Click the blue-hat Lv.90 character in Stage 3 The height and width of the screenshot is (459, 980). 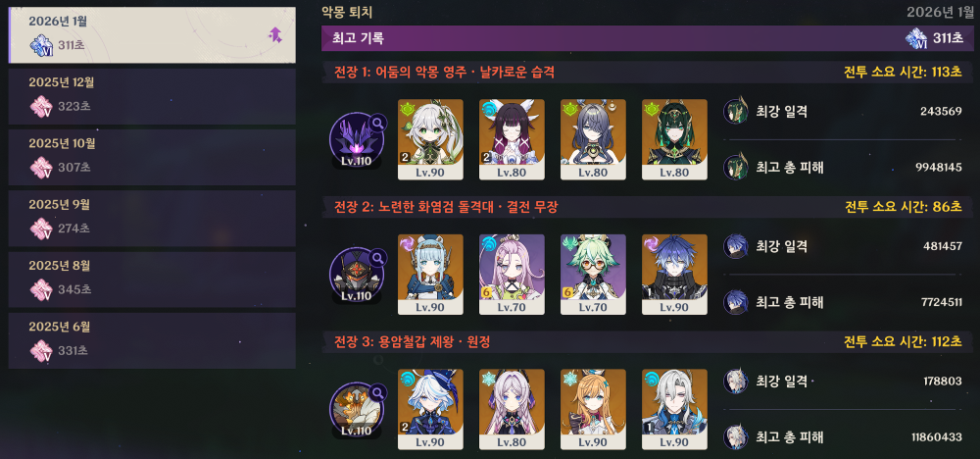(x=430, y=410)
